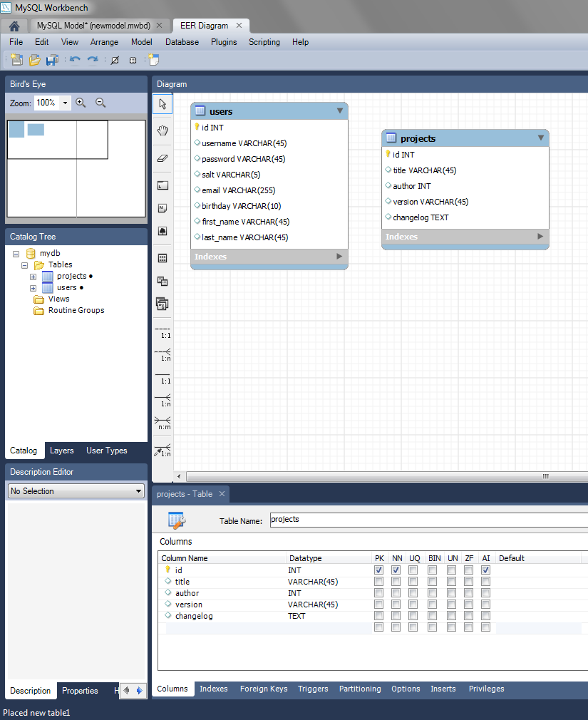Zoom in with the magnifier plus icon

click(x=81, y=103)
